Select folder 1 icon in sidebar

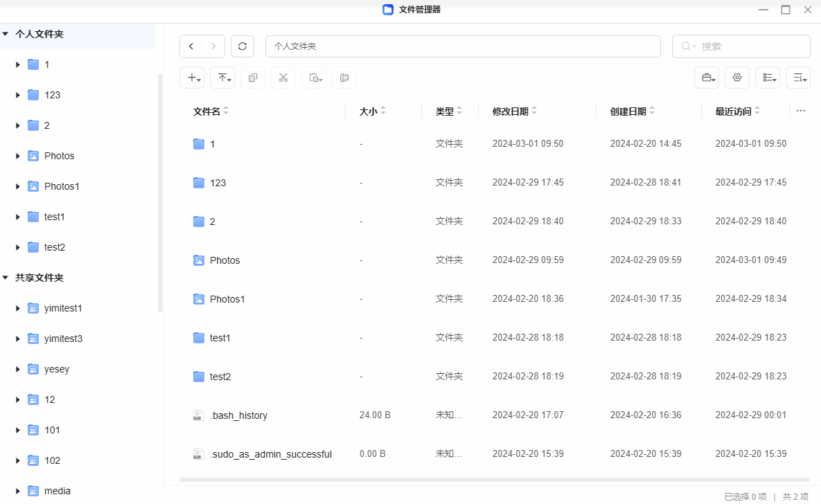33,64
